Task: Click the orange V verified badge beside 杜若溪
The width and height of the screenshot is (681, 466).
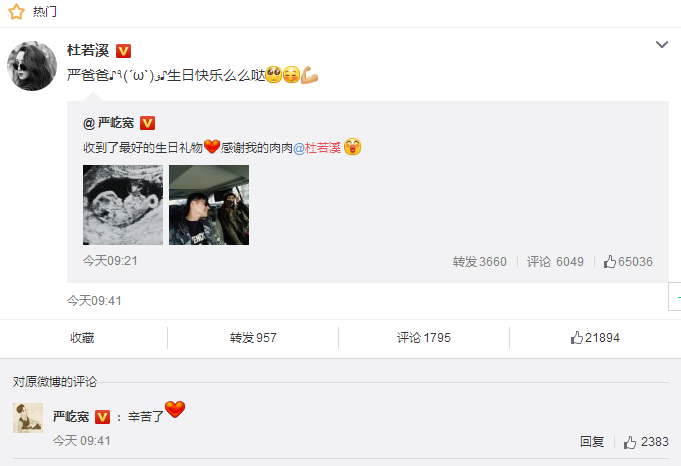Action: point(123,51)
